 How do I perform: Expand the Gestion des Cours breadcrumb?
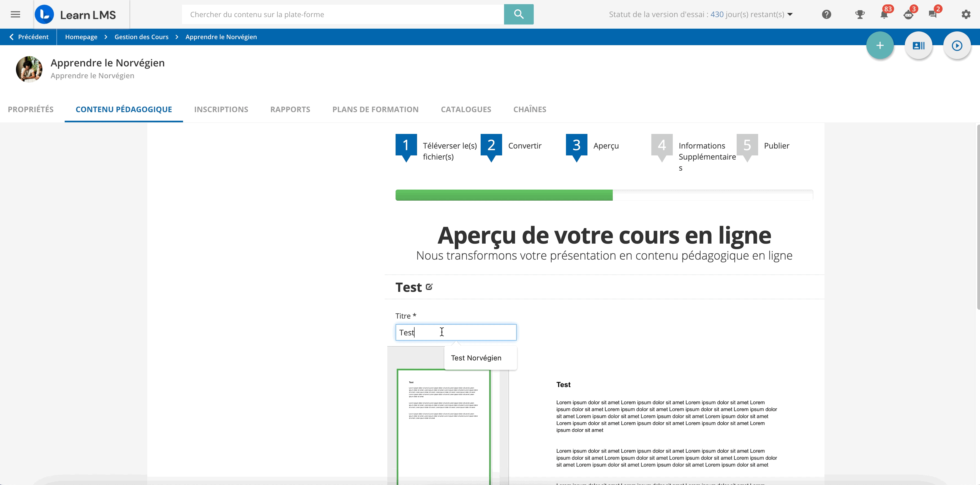tap(141, 37)
